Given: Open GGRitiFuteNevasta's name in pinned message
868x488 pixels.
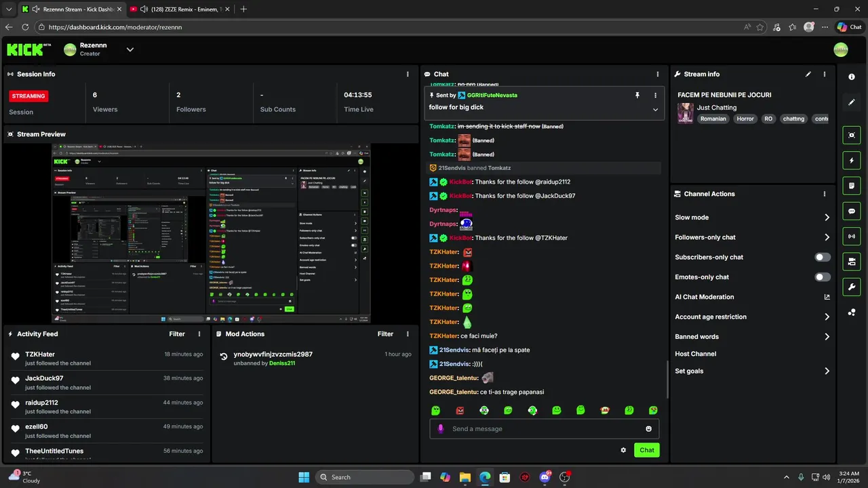Looking at the screenshot, I should pos(492,96).
